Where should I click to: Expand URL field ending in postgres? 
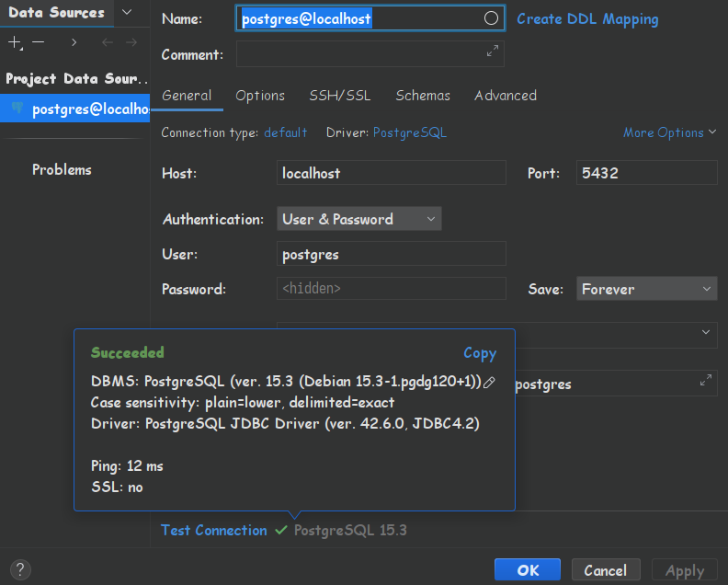click(x=706, y=380)
